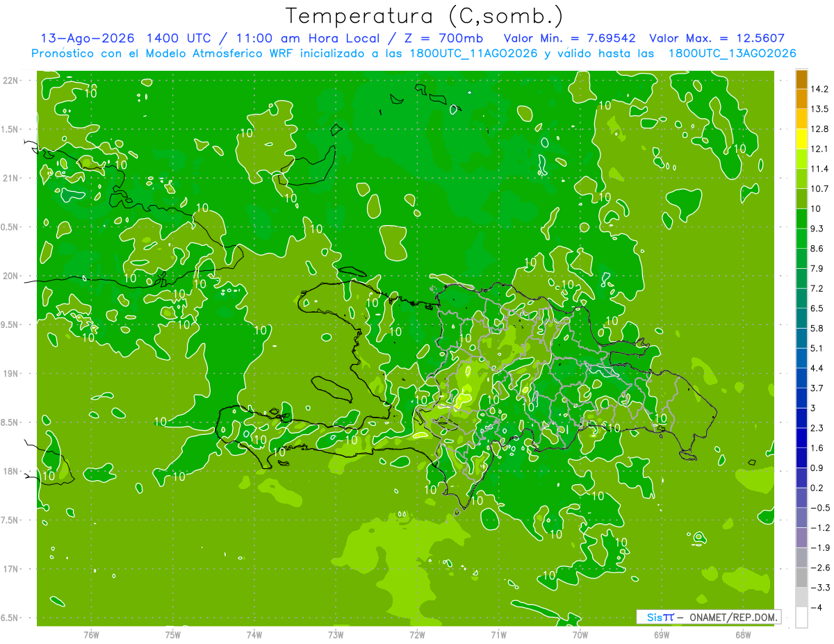Image resolution: width=834 pixels, height=644 pixels.
Task: Click the "5.1" colorbar label
Action: [x=819, y=348]
